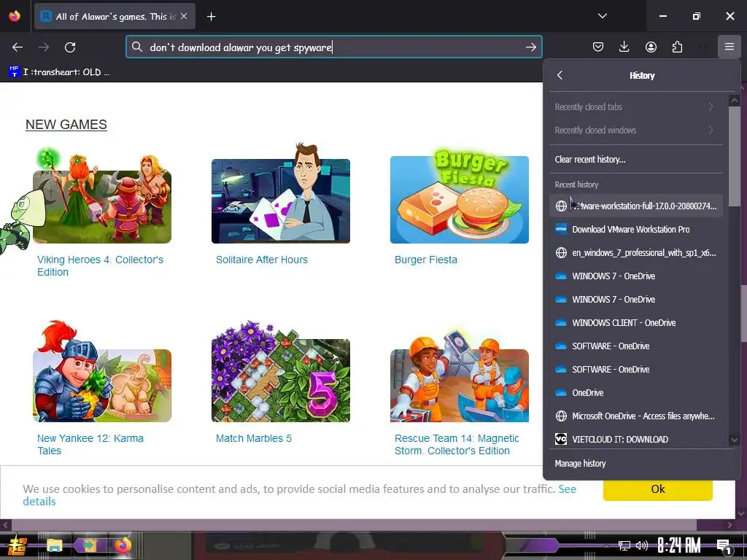Open the Start menu button
The width and height of the screenshot is (747, 560).
coord(18,545)
